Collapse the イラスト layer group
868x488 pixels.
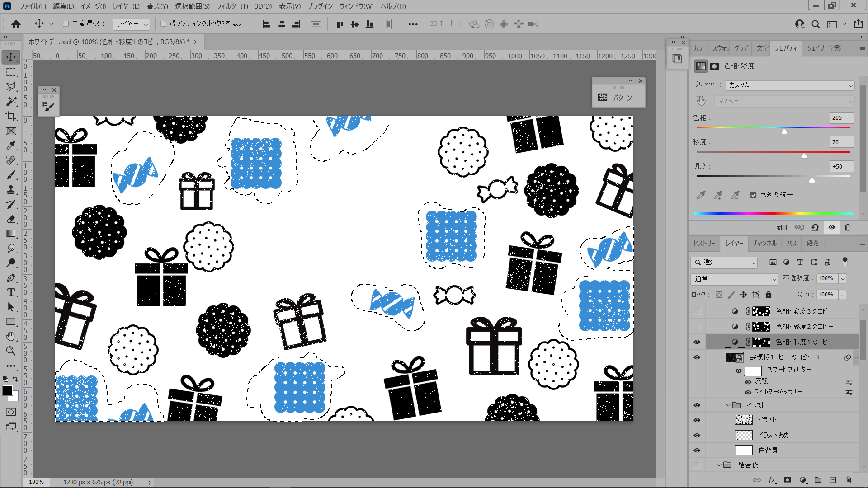(x=728, y=405)
